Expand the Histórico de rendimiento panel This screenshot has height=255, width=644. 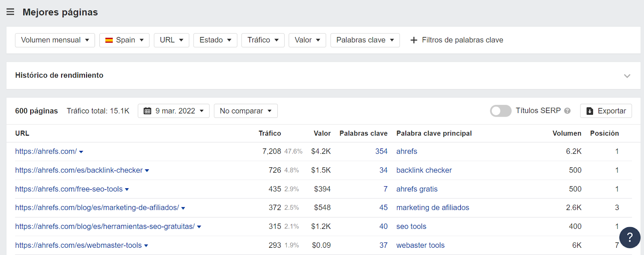pyautogui.click(x=627, y=76)
